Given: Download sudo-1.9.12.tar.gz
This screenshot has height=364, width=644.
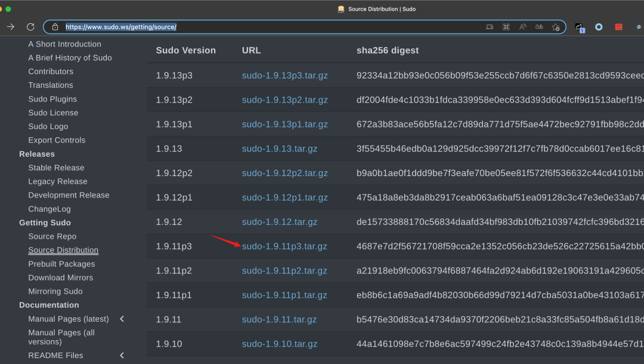Looking at the screenshot, I should [x=279, y=222].
